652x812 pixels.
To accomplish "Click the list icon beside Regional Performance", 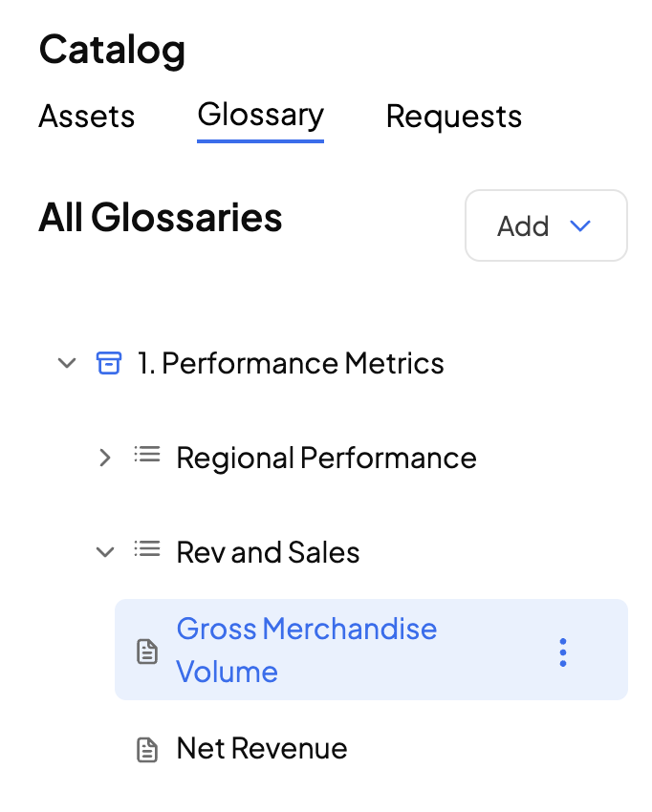I will (x=147, y=456).
